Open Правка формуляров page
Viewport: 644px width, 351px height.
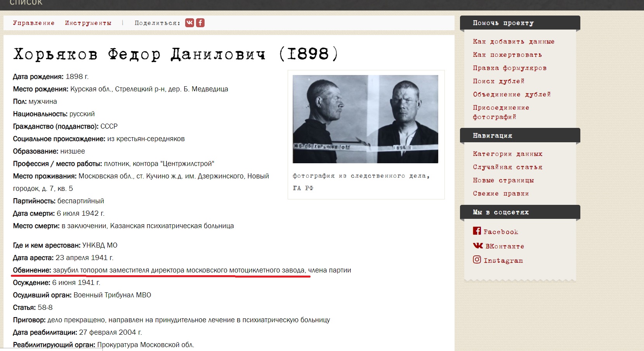click(510, 68)
